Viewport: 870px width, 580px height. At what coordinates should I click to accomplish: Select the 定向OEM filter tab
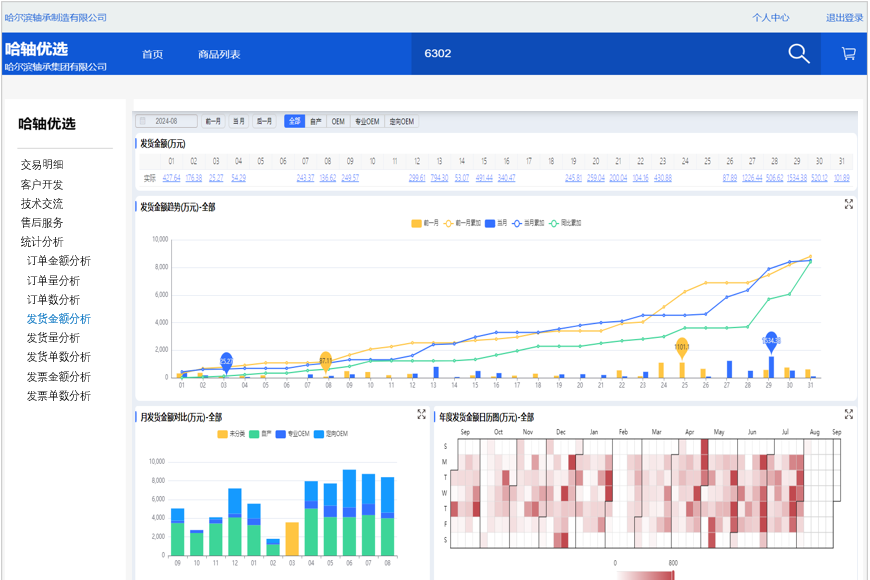coord(401,121)
